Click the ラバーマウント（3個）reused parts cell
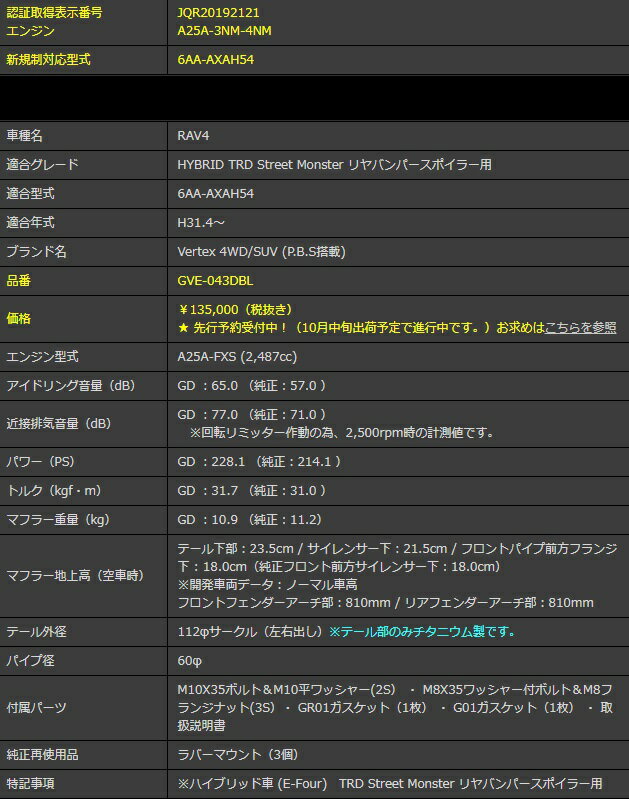The height and width of the screenshot is (799, 629). click(237, 754)
